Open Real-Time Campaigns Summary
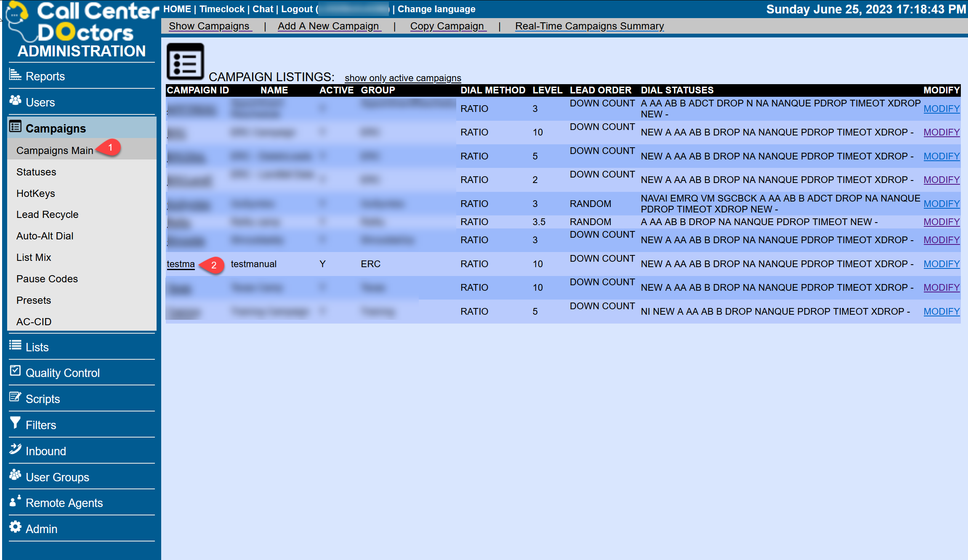This screenshot has width=968, height=560. pos(589,26)
